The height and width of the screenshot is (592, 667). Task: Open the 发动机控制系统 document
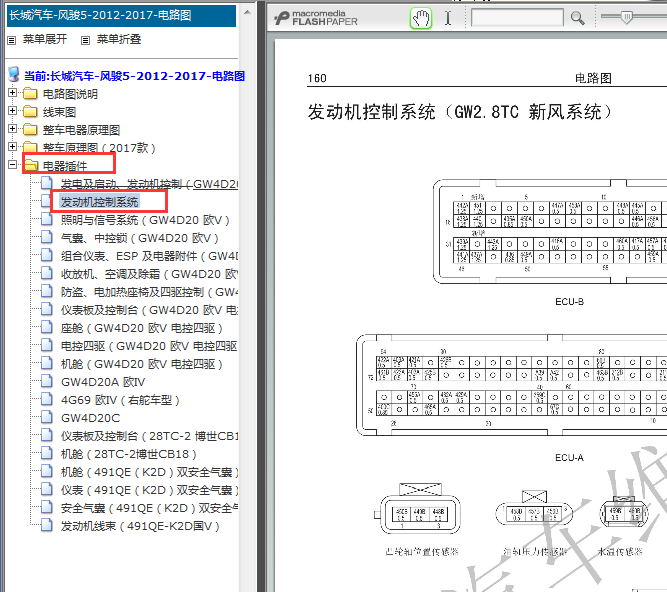coord(100,202)
